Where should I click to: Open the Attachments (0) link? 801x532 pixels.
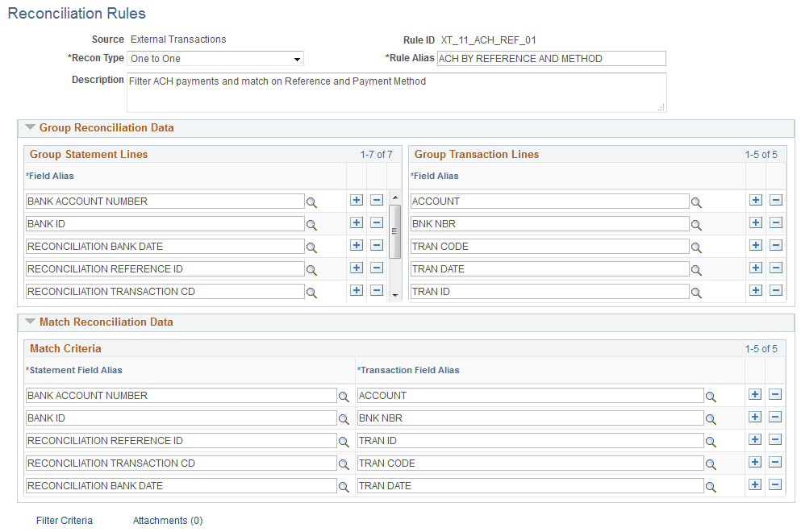167,520
